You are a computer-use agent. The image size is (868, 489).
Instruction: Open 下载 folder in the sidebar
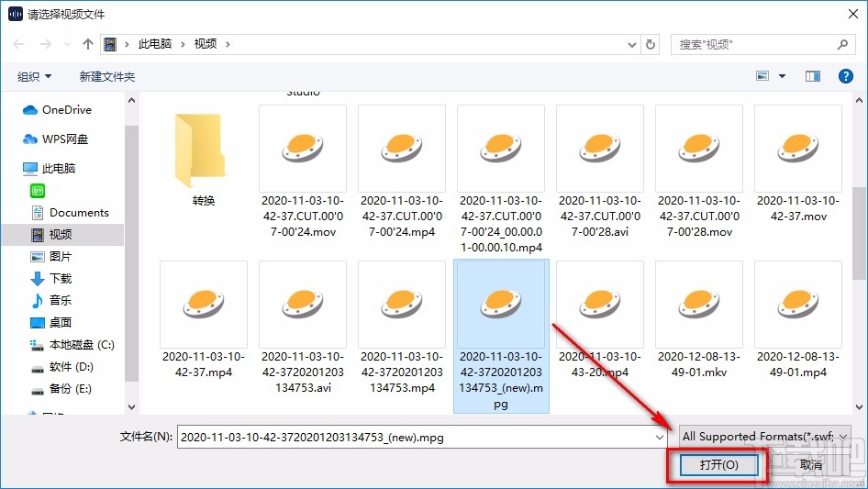pyautogui.click(x=51, y=279)
